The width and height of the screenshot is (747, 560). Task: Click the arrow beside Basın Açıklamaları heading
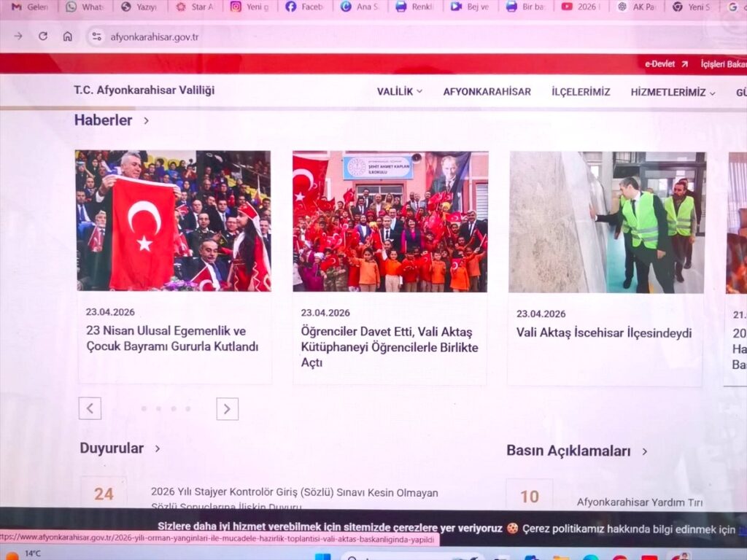644,451
